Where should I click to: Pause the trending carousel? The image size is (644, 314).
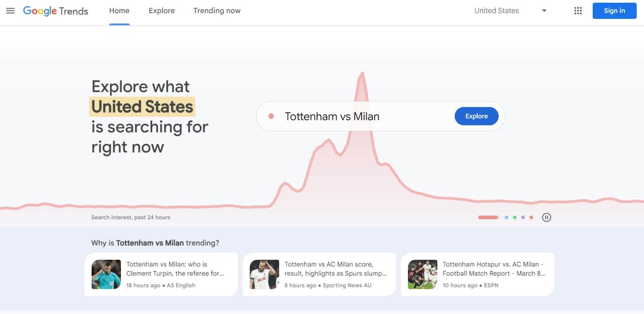[x=546, y=218]
